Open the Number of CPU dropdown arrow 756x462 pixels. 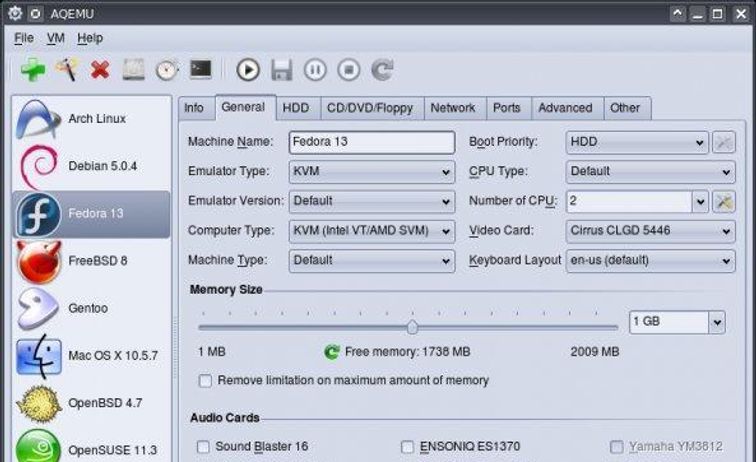pyautogui.click(x=700, y=201)
